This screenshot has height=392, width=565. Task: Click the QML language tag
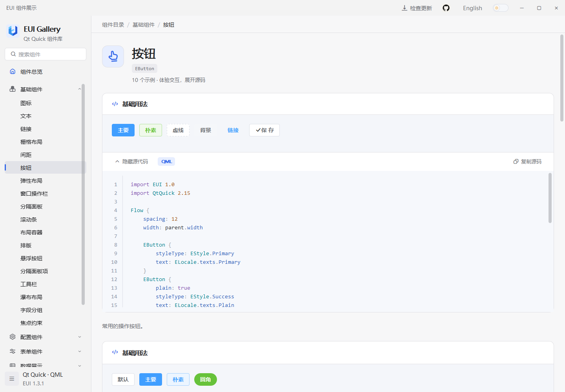click(x=166, y=162)
